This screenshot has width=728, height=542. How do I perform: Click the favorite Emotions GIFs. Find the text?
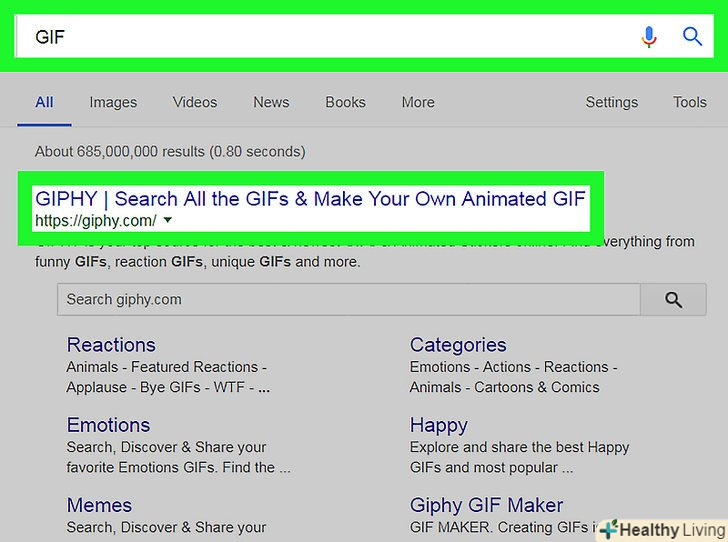tap(178, 467)
